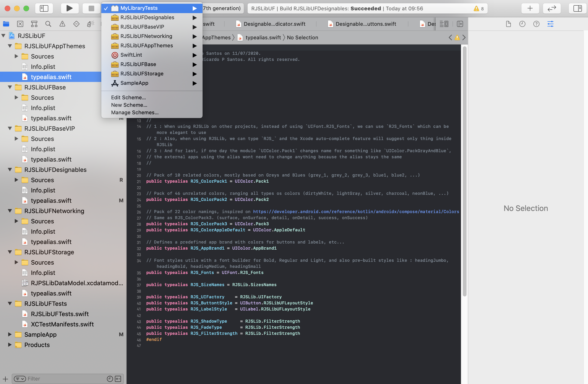Show the Quick Help inspector
Viewport: 588px width, 384px height.
click(x=536, y=24)
